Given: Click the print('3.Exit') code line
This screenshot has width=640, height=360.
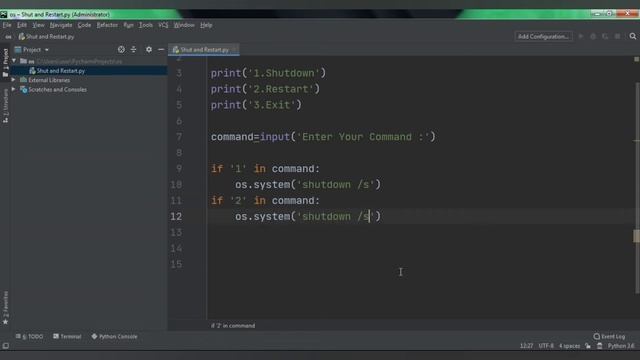Looking at the screenshot, I should (256, 105).
